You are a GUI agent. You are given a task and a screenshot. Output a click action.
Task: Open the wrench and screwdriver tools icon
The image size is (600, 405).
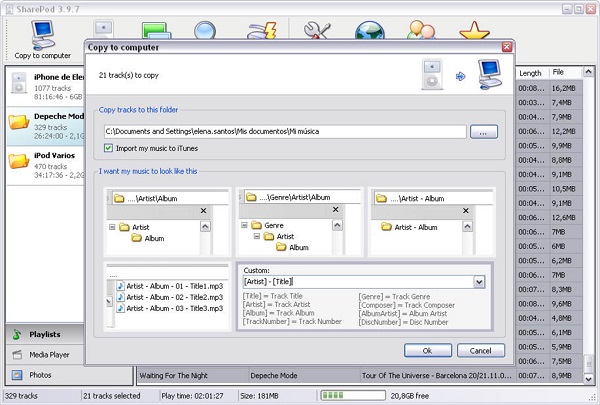pyautogui.click(x=317, y=30)
